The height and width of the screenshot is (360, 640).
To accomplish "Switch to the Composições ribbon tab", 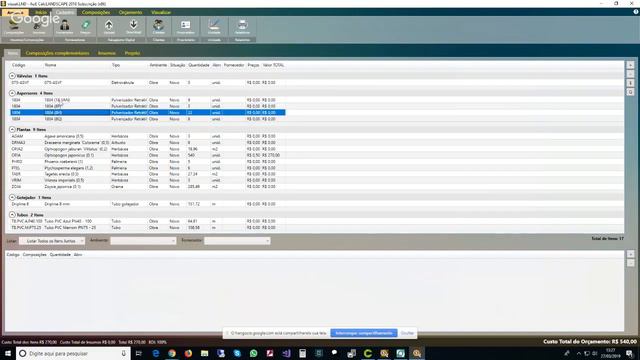I will tap(96, 12).
